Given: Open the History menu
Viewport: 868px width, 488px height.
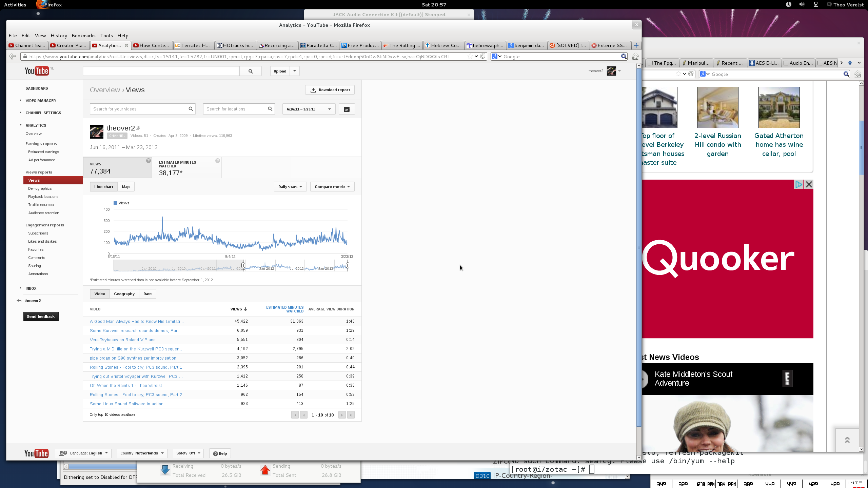Looking at the screenshot, I should 59,36.
